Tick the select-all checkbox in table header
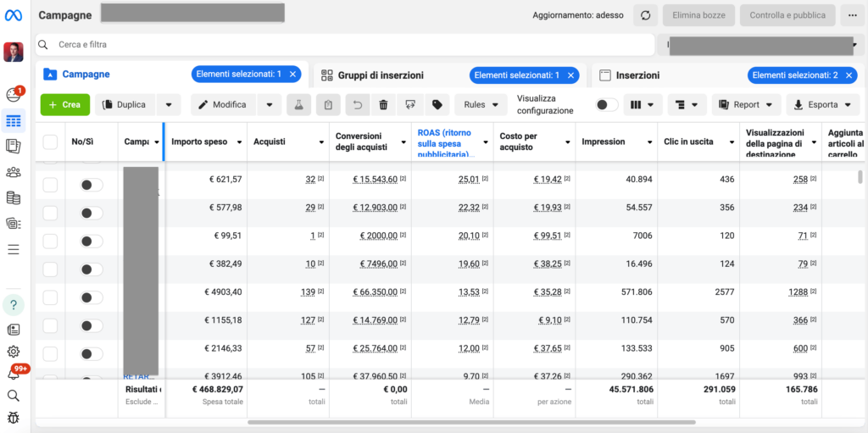 point(50,142)
